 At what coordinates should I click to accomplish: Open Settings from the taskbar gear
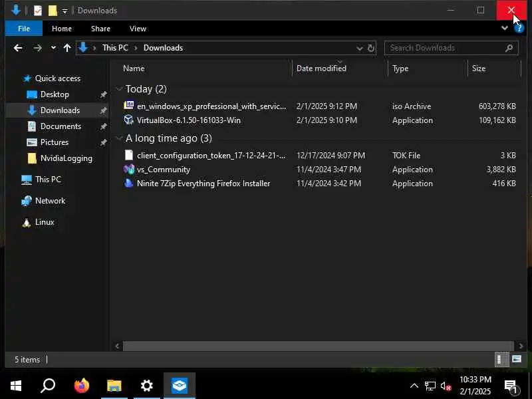tap(146, 386)
